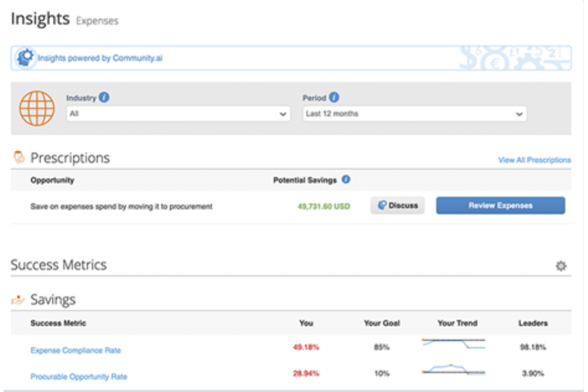Click the orange globe industry icon

[x=37, y=108]
